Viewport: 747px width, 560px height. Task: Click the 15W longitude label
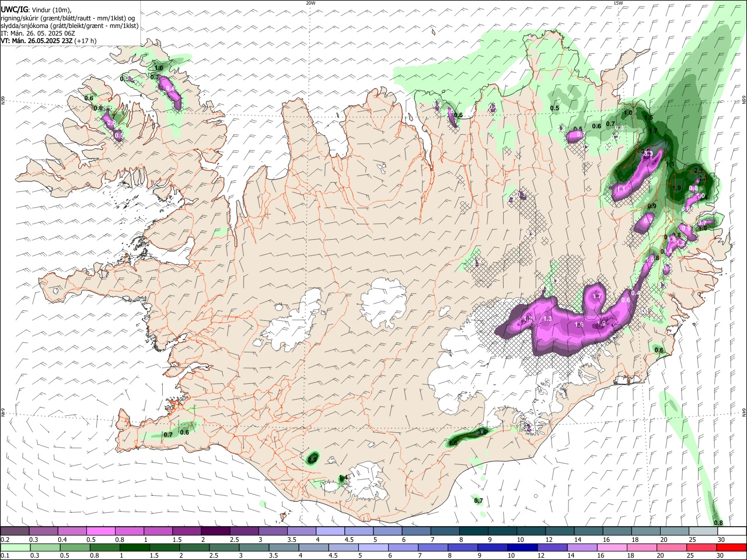[618, 3]
